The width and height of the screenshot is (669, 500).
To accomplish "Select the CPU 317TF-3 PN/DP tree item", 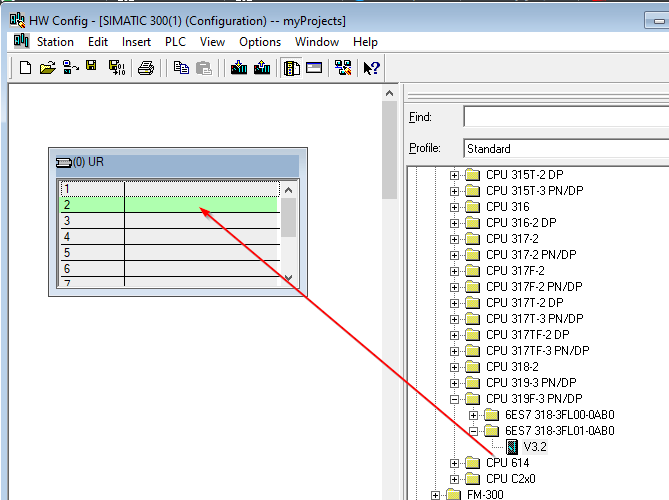I will pyautogui.click(x=538, y=351).
